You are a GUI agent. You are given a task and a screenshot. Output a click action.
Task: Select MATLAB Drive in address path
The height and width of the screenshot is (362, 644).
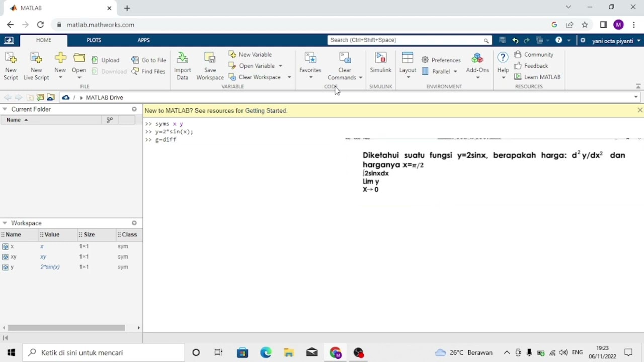(104, 98)
